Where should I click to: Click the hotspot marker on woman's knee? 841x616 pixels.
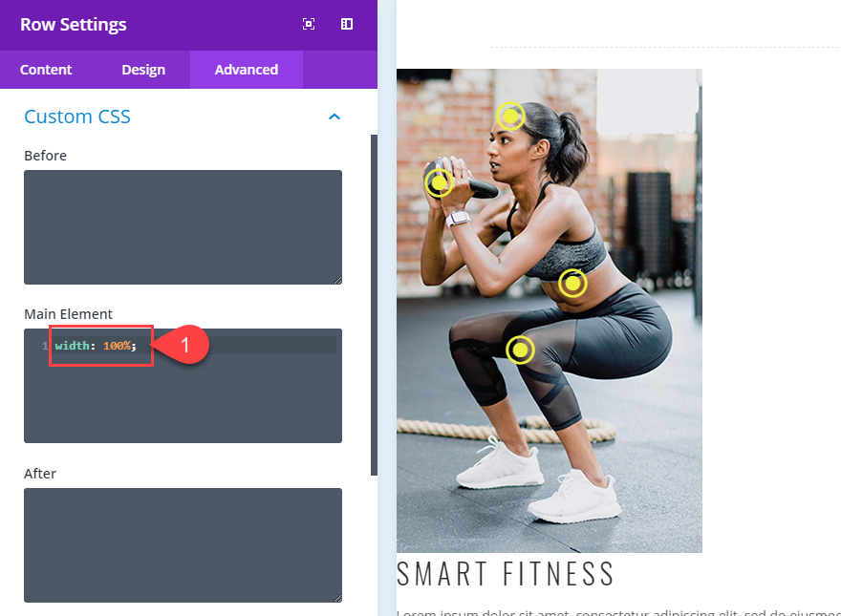click(520, 350)
